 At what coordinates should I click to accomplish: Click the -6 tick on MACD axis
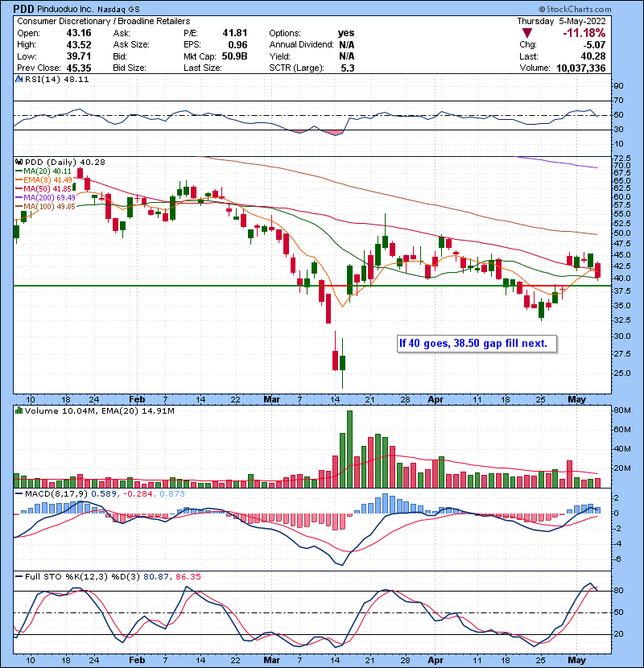618,559
